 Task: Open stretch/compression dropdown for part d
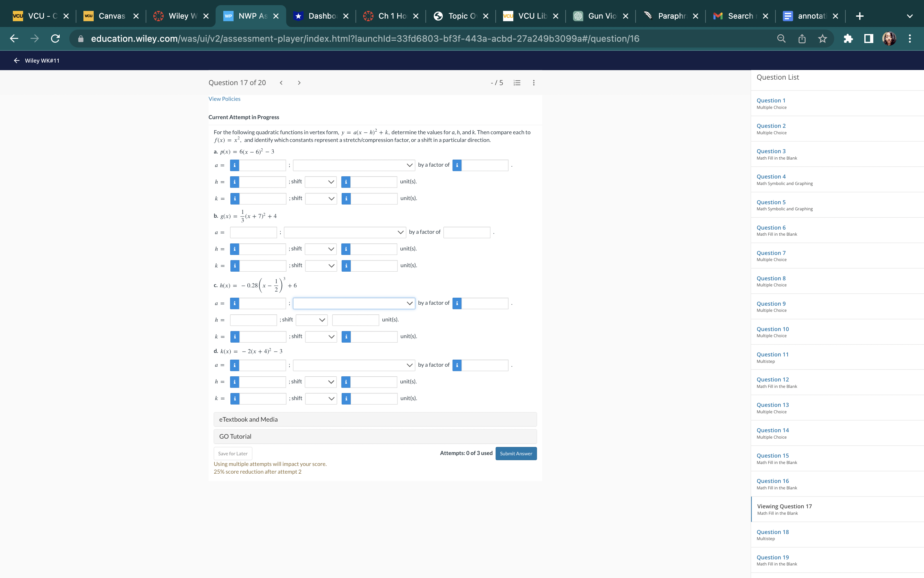[x=354, y=365]
